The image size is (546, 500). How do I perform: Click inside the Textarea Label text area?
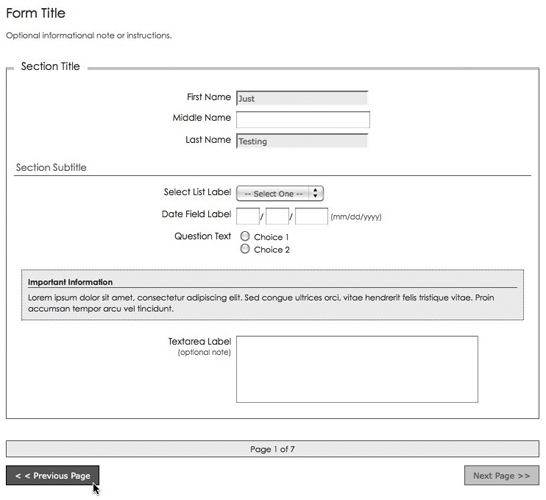click(357, 369)
